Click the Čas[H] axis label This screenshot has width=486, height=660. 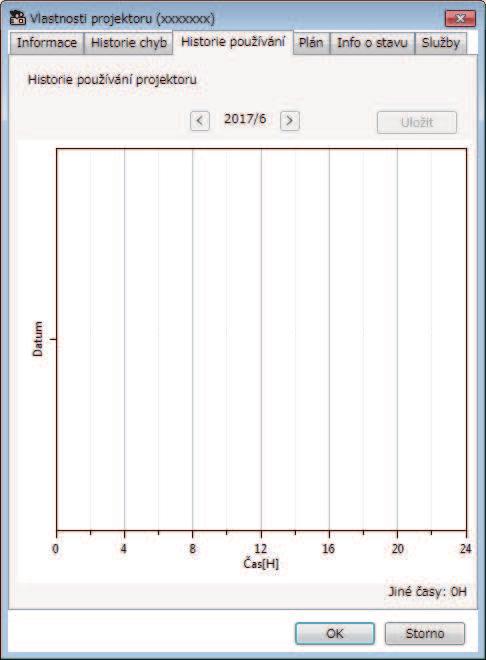coord(261,564)
